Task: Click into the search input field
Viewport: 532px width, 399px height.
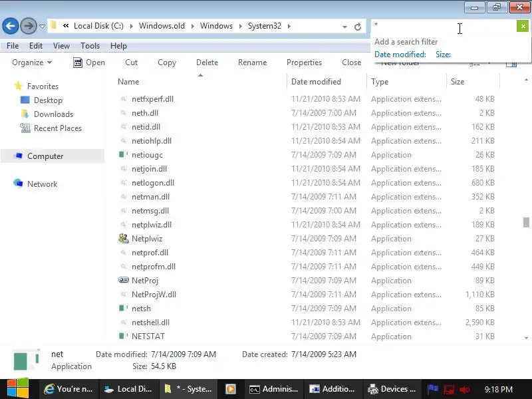Action: [x=444, y=26]
